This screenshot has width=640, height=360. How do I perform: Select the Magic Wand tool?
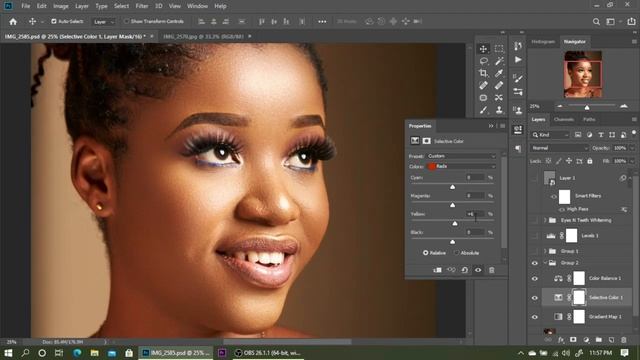pyautogui.click(x=499, y=61)
